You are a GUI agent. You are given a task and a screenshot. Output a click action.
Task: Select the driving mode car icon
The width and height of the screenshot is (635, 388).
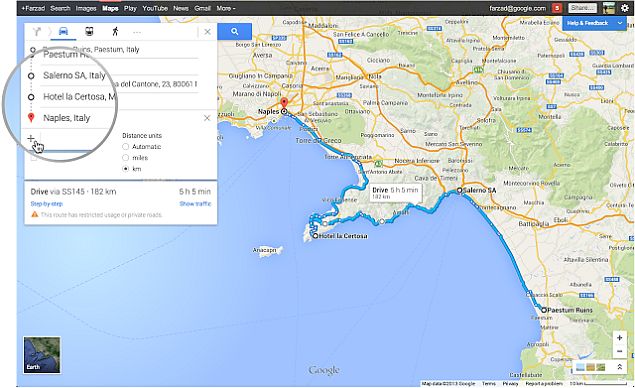(63, 31)
